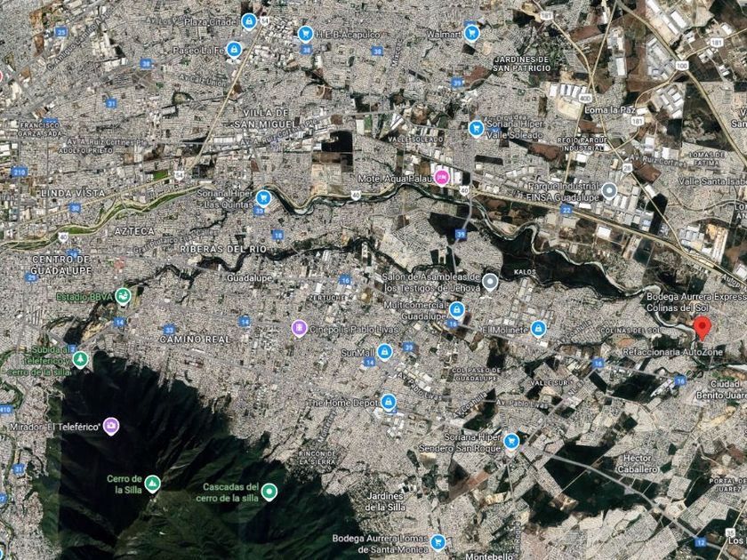Click the Guadalupe city label
Viewport: 747px width, 560px height.
(x=250, y=277)
